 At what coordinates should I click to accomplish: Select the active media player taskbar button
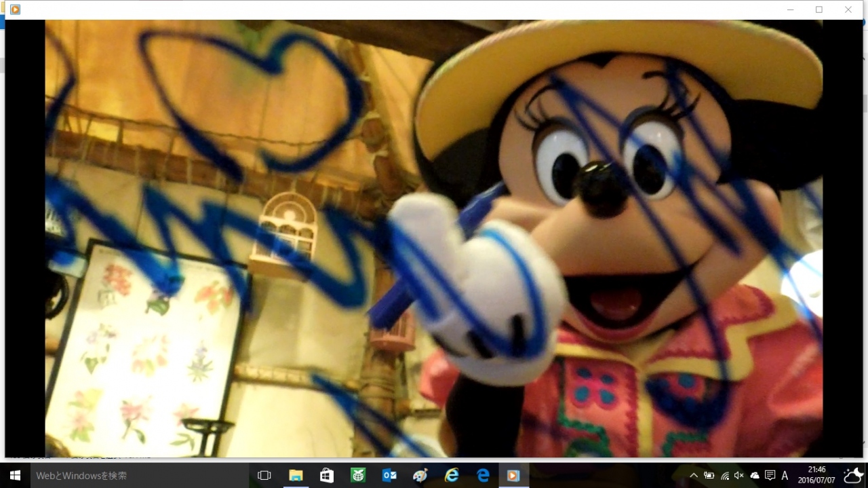(514, 476)
